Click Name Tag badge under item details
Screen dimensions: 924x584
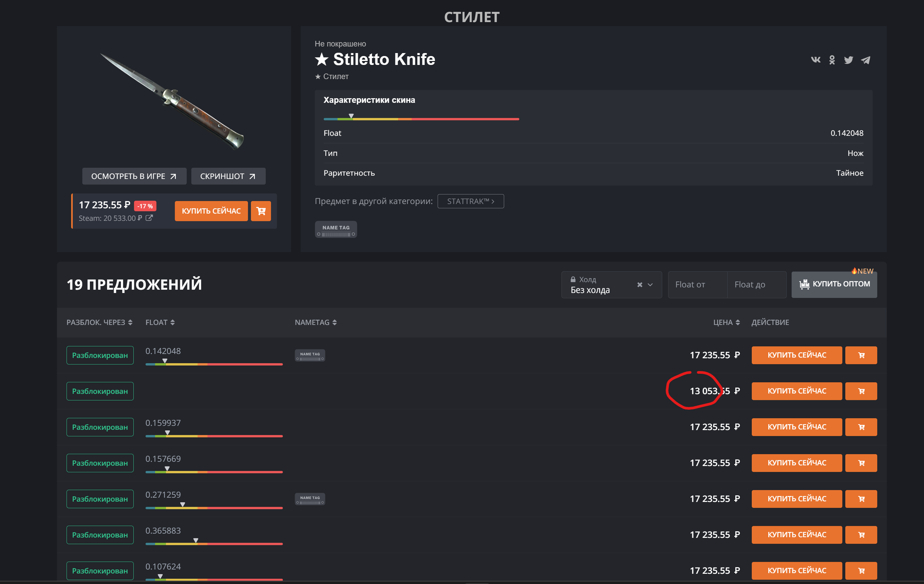point(336,230)
